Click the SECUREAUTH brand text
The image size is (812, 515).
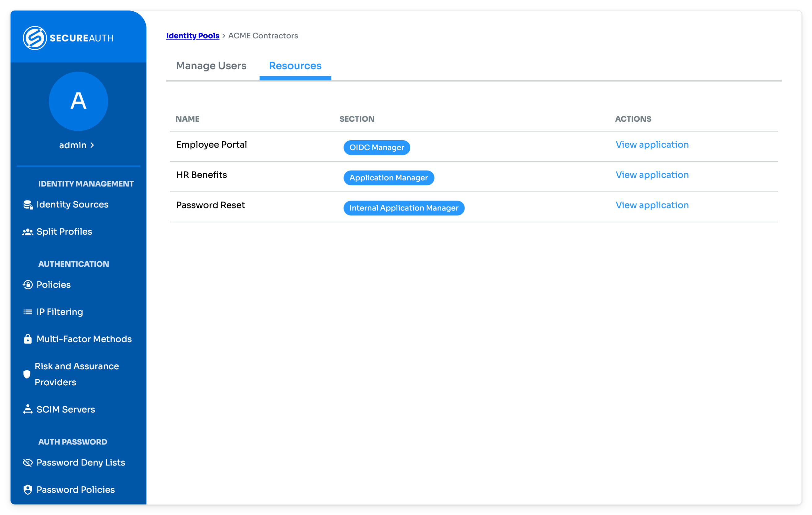[82, 38]
